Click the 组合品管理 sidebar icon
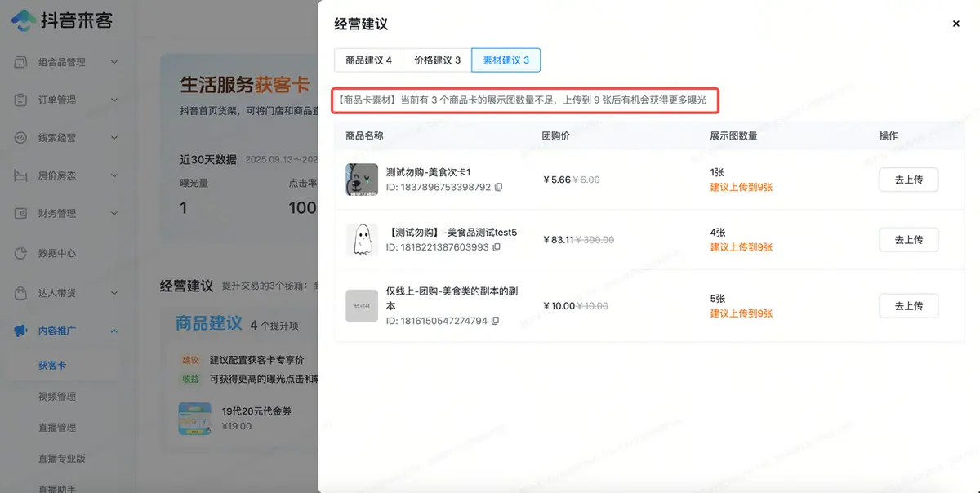Image resolution: width=980 pixels, height=493 pixels. point(22,62)
